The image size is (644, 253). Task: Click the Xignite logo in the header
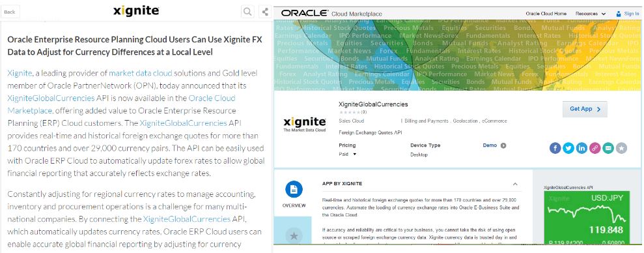point(136,11)
